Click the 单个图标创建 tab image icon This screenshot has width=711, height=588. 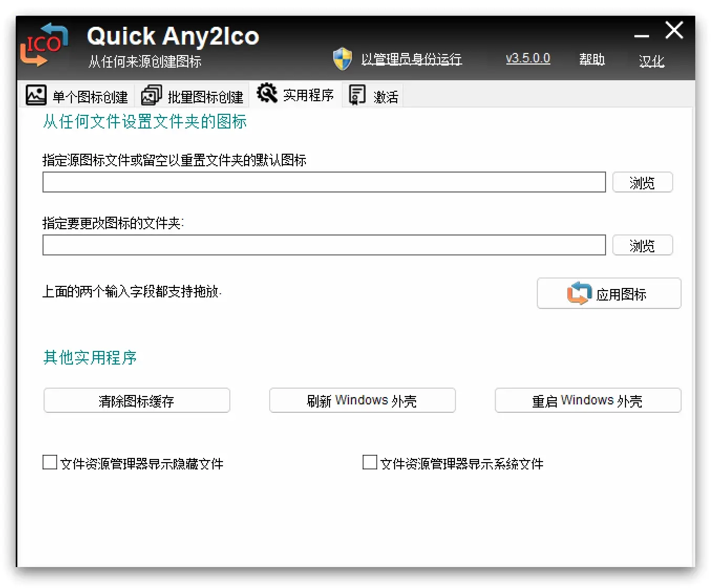point(36,95)
